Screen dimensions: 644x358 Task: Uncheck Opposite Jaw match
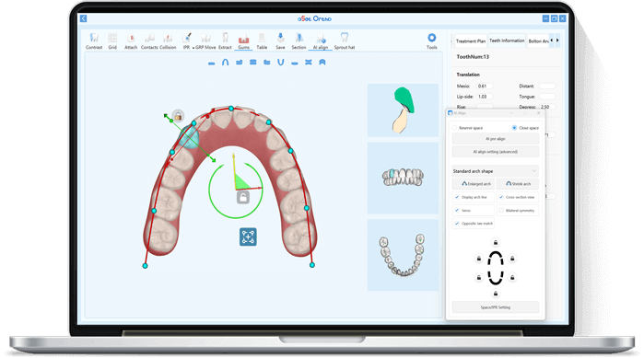coord(457,224)
